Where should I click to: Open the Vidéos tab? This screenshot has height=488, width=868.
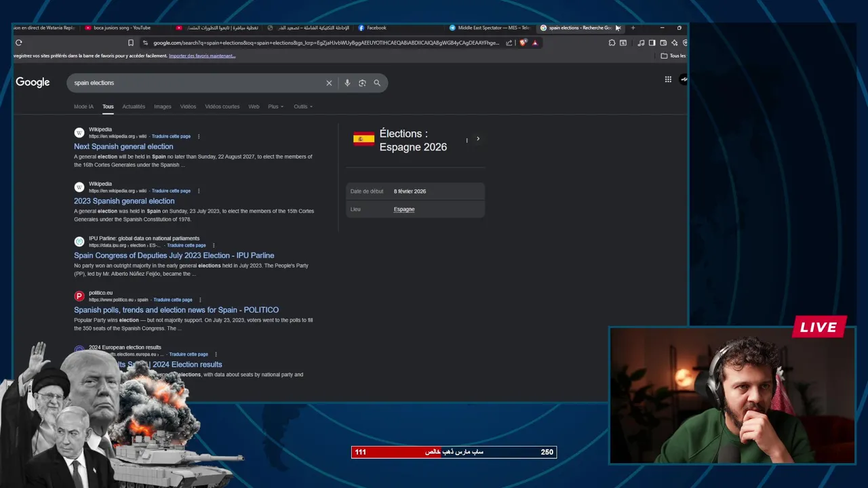(188, 106)
